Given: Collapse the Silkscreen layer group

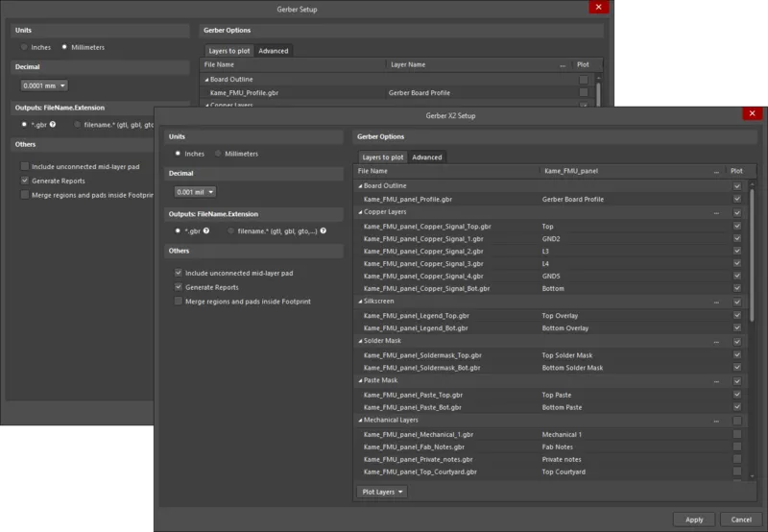Looking at the screenshot, I should pyautogui.click(x=361, y=302).
